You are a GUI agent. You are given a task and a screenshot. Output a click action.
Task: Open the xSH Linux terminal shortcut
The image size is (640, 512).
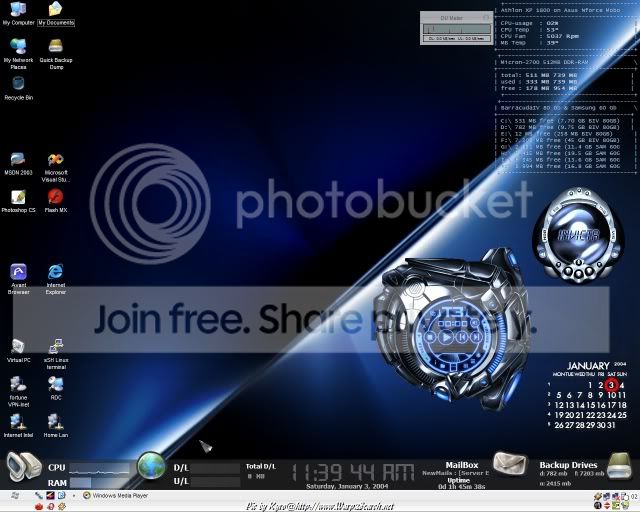56,354
